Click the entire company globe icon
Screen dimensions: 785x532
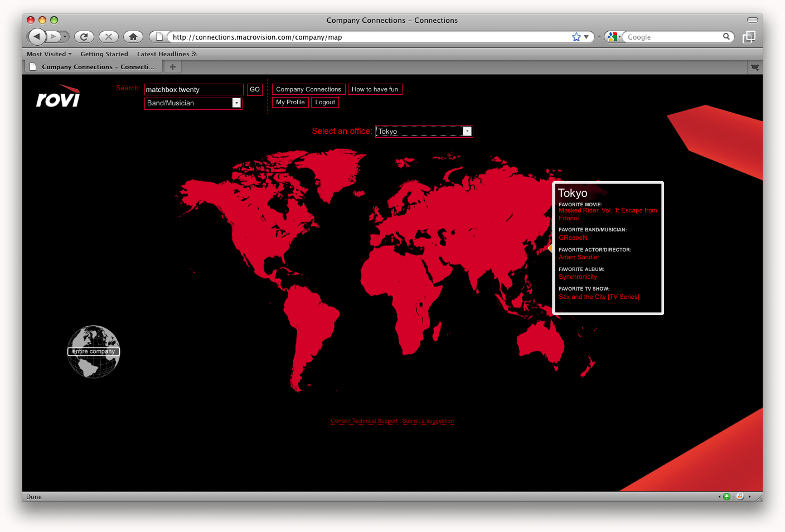[x=94, y=352]
